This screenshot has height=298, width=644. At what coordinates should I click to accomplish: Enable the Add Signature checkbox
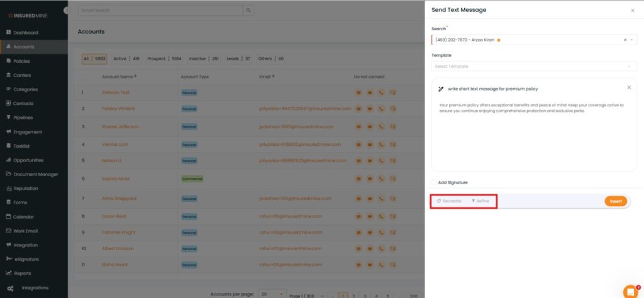(x=434, y=182)
